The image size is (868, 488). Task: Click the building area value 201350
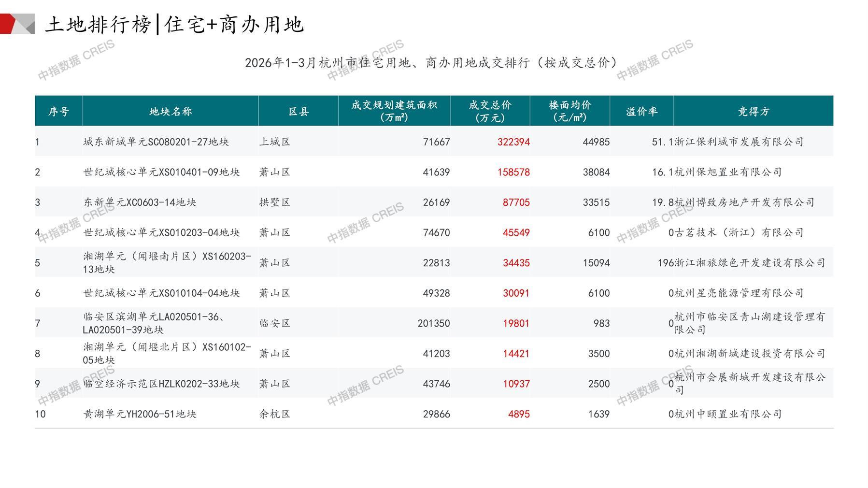coord(433,323)
